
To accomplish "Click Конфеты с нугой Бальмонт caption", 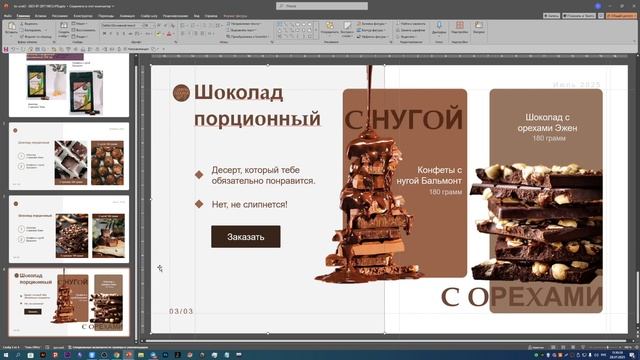I will coord(429,175).
